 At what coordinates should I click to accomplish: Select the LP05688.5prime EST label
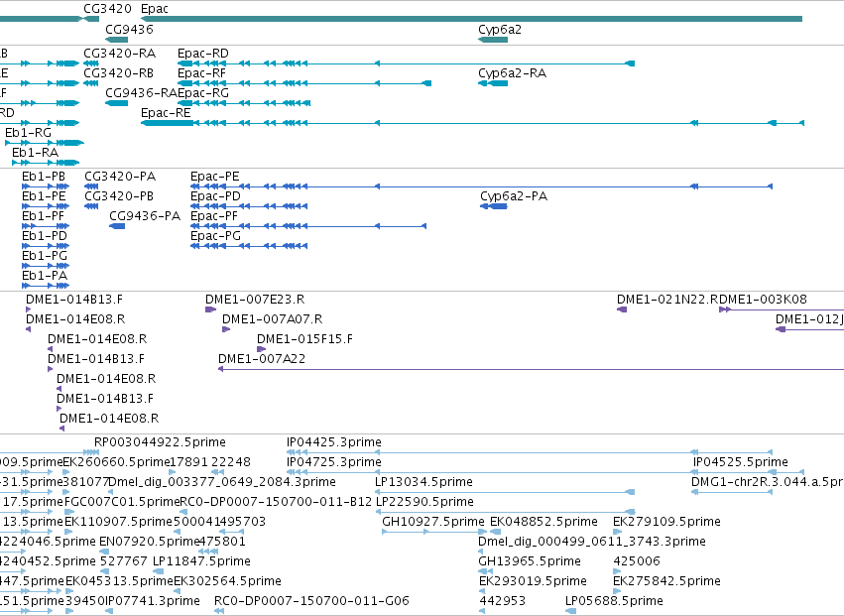click(614, 601)
